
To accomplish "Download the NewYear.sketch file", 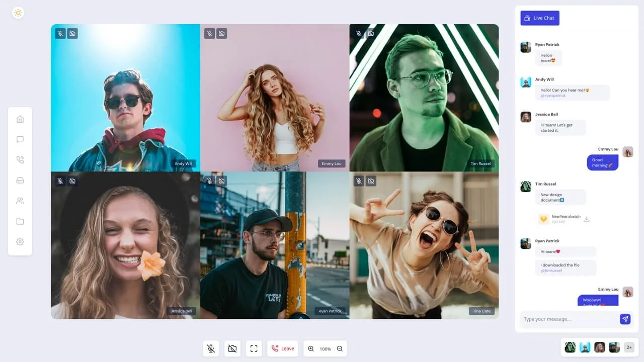I will tap(587, 219).
